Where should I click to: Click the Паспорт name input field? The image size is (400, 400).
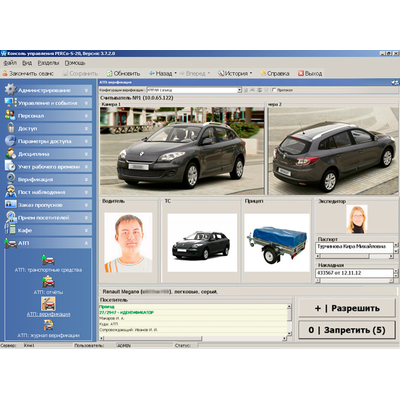(355, 248)
